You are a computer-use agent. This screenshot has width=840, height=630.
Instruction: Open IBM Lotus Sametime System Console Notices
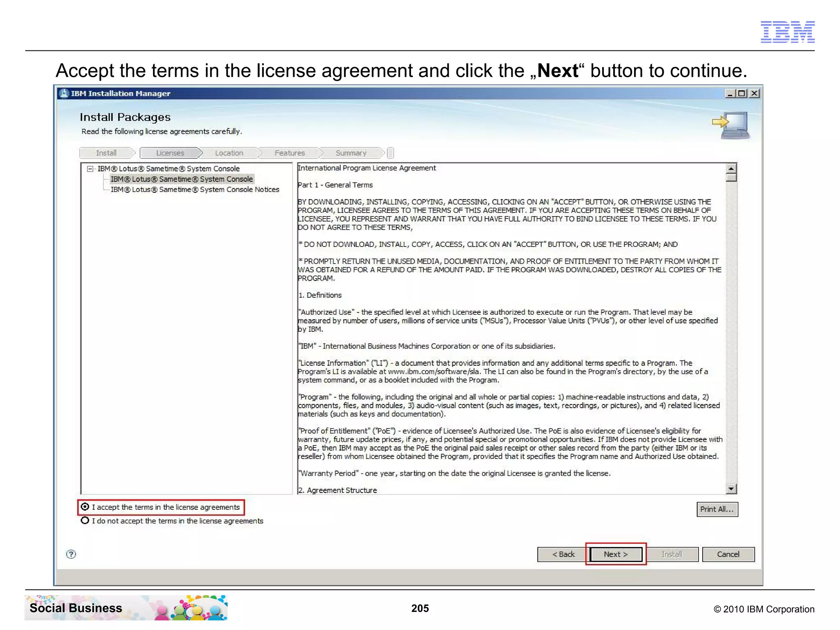pyautogui.click(x=195, y=189)
